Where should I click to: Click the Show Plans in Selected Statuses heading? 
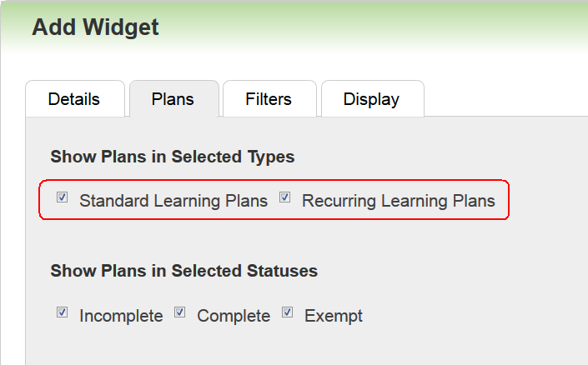click(183, 271)
